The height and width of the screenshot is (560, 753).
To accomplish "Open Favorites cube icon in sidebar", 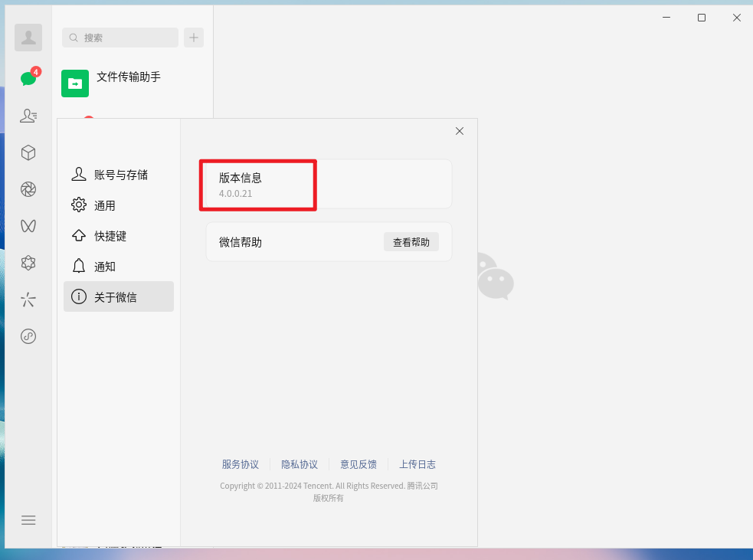I will [28, 152].
